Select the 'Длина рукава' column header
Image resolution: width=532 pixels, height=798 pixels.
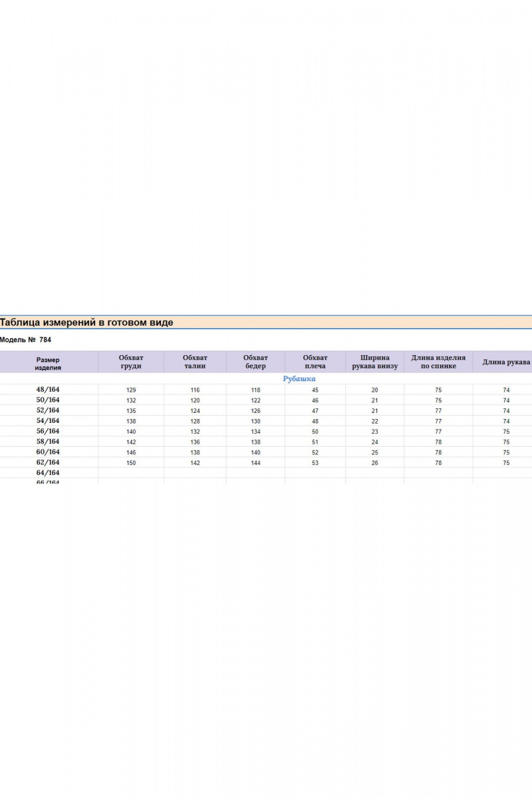pos(506,362)
